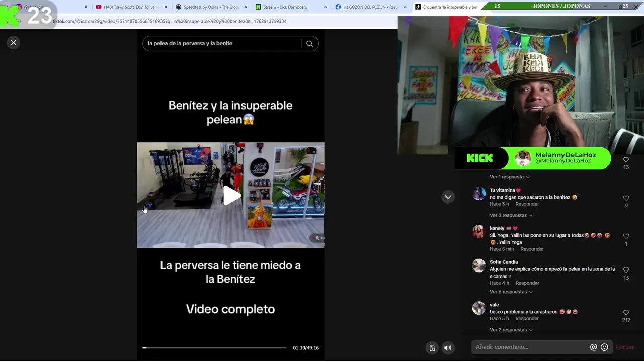This screenshot has width=644, height=362.
Task: Toggle the auto-scroll icon beside volume
Action: pyautogui.click(x=432, y=348)
